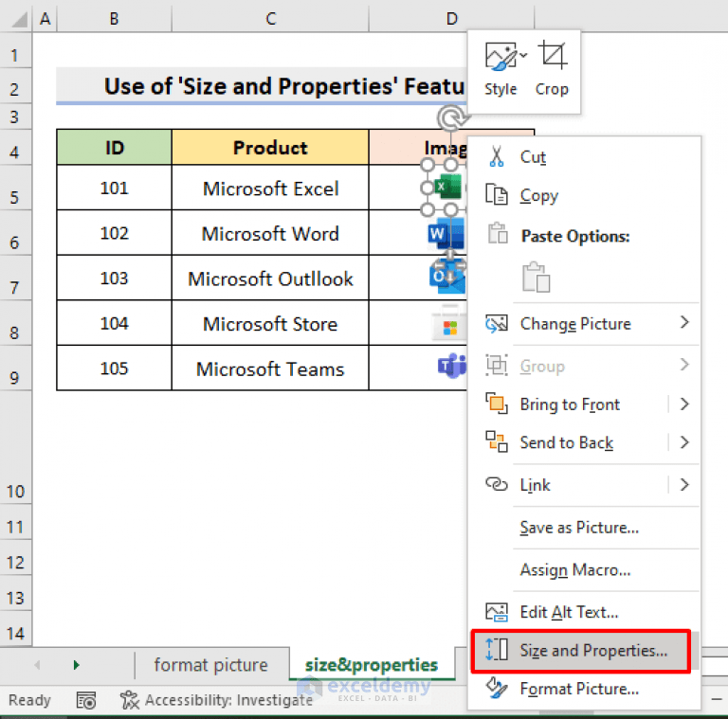Viewport: 728px width, 719px height.
Task: Click the cell containing Microsoft Word
Action: point(270,233)
